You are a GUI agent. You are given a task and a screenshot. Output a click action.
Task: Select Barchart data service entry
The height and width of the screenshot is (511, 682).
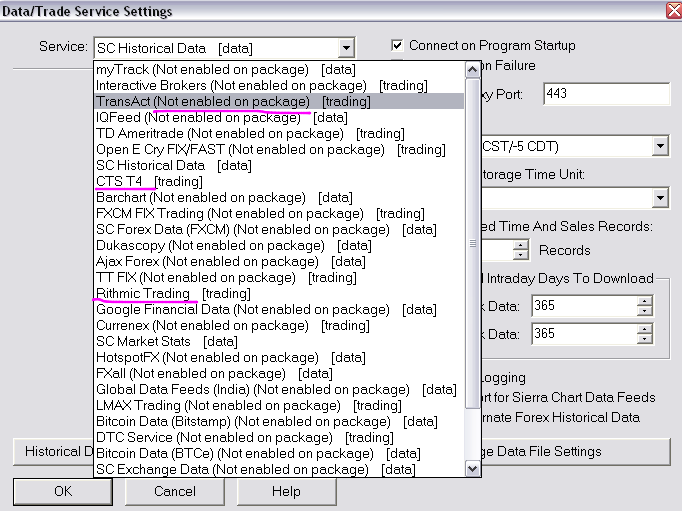coord(279,197)
